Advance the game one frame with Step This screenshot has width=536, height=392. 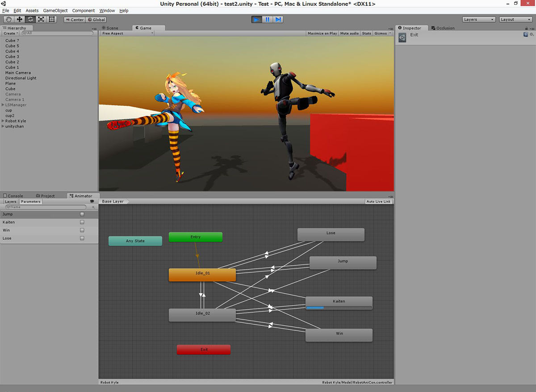278,19
